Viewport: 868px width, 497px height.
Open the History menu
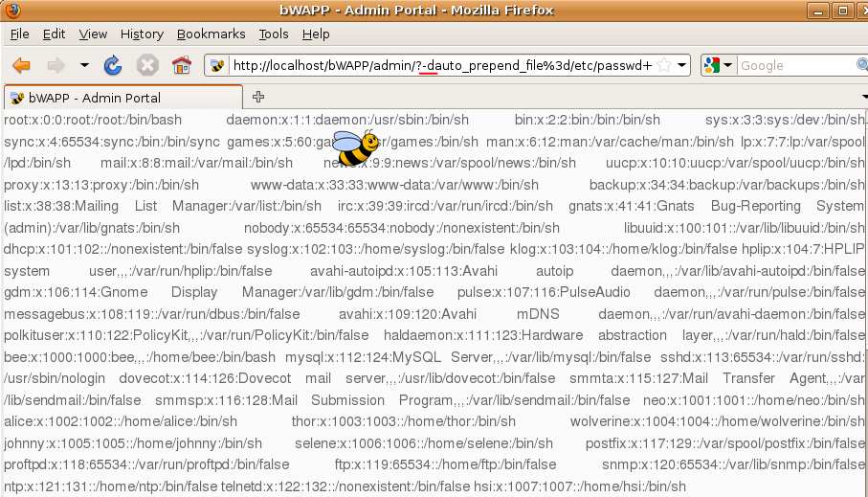coord(142,34)
